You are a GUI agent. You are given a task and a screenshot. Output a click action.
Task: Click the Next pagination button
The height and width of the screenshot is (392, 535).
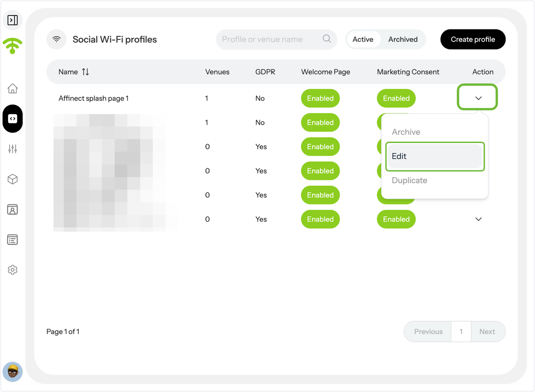click(488, 331)
